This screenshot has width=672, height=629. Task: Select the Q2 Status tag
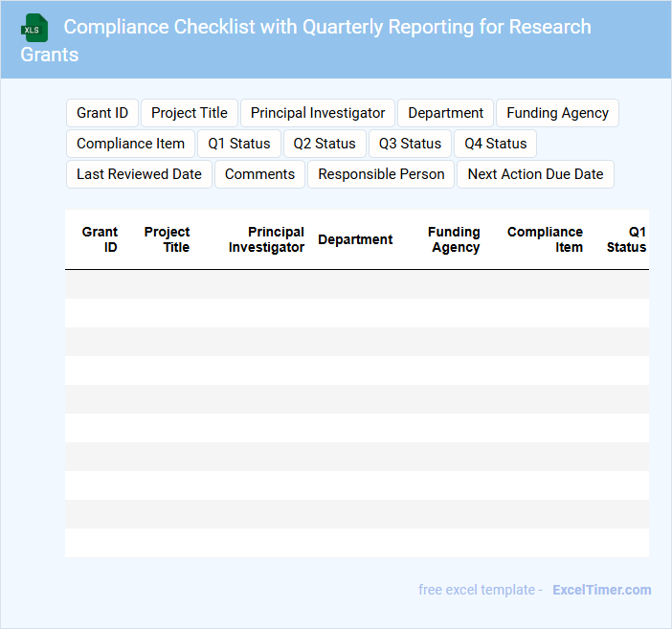click(x=325, y=144)
